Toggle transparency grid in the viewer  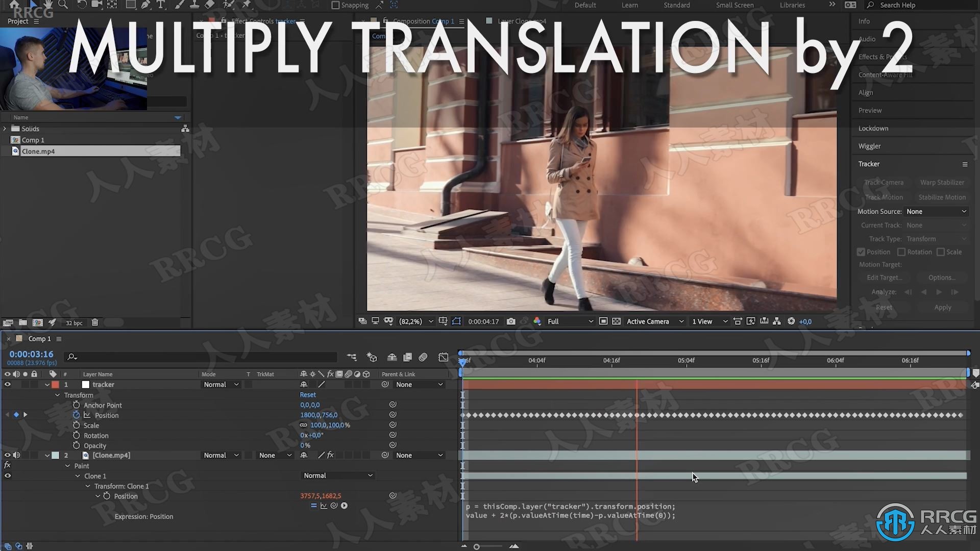tap(617, 321)
